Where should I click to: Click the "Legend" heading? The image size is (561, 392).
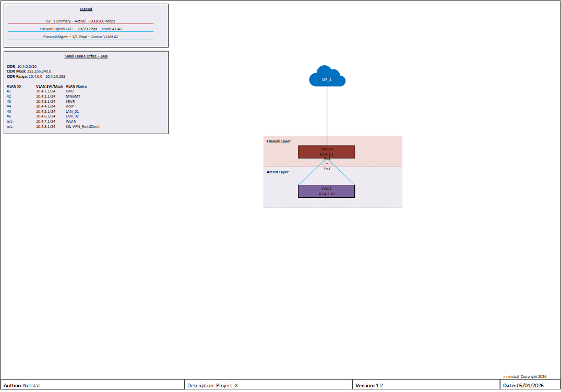pos(86,9)
